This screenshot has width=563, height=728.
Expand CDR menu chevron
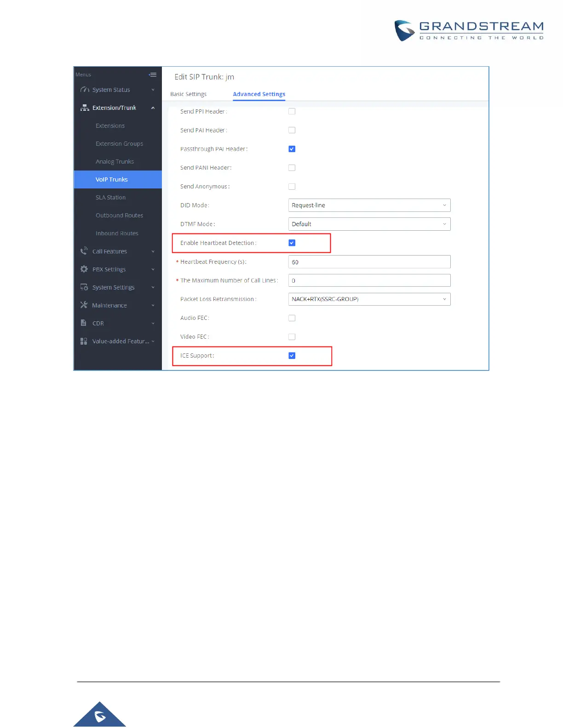point(153,323)
